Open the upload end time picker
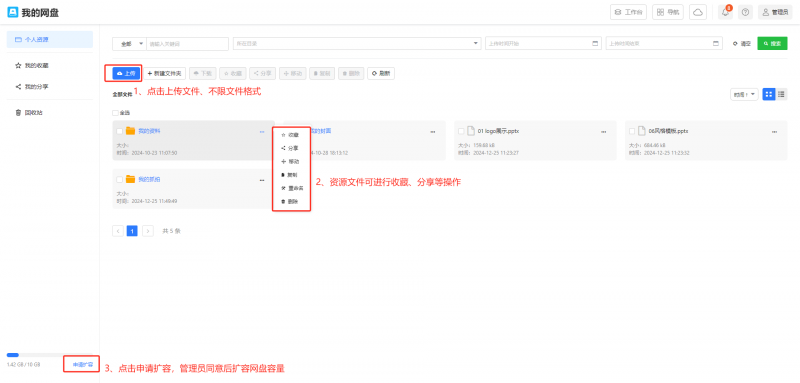This screenshot has height=383, width=800. point(664,44)
